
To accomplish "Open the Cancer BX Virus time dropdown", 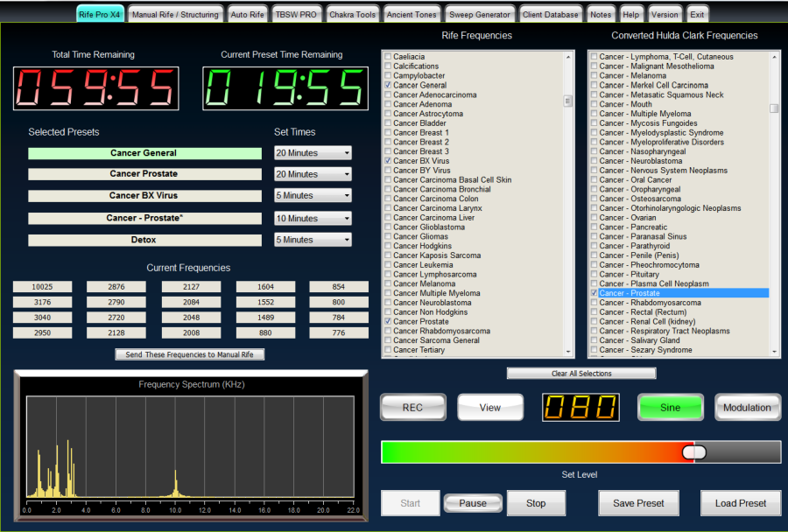I will click(313, 195).
